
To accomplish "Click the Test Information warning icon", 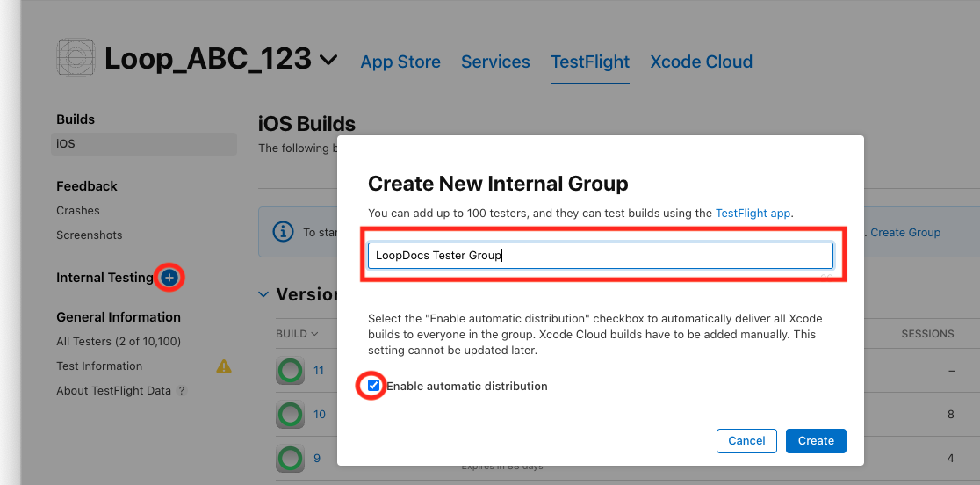I will [x=224, y=366].
